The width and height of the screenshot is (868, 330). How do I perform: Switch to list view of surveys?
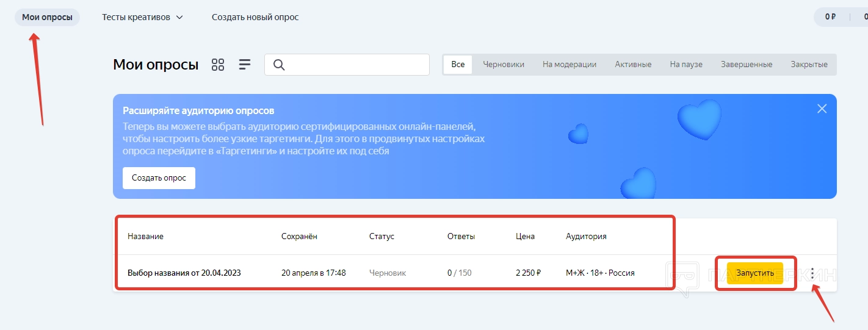click(x=245, y=65)
